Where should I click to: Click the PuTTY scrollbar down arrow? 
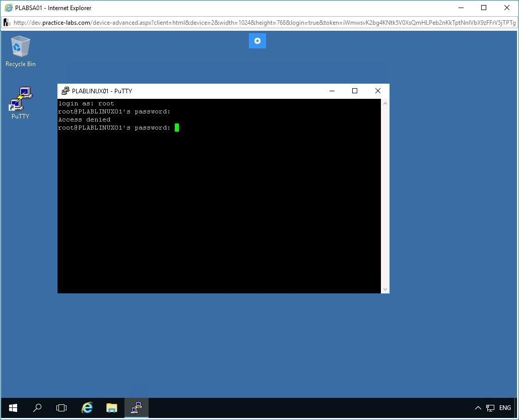385,289
